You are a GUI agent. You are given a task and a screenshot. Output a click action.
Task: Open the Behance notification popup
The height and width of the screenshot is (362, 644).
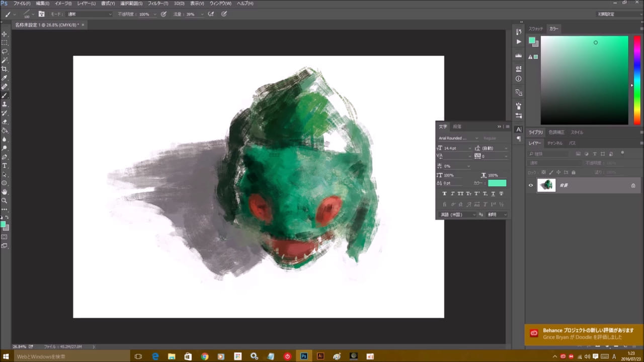pyautogui.click(x=584, y=334)
